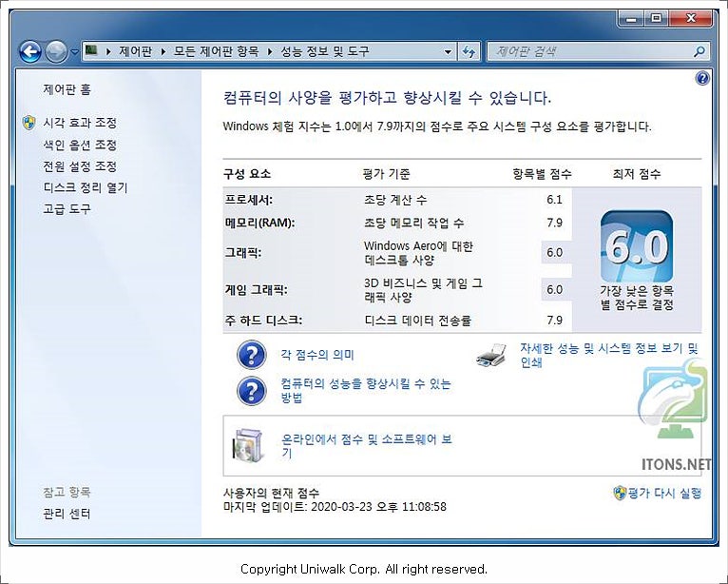
Task: Click the software box icon
Action: pos(247,445)
